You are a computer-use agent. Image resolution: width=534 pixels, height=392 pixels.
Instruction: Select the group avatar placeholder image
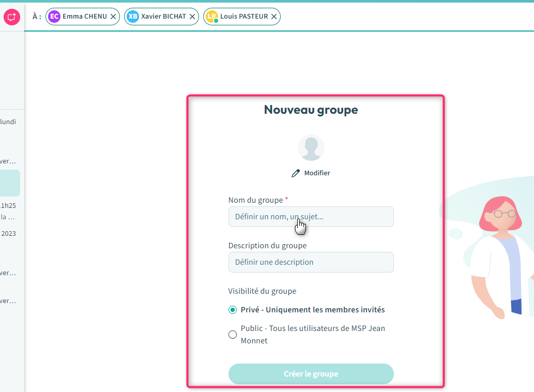click(x=311, y=148)
